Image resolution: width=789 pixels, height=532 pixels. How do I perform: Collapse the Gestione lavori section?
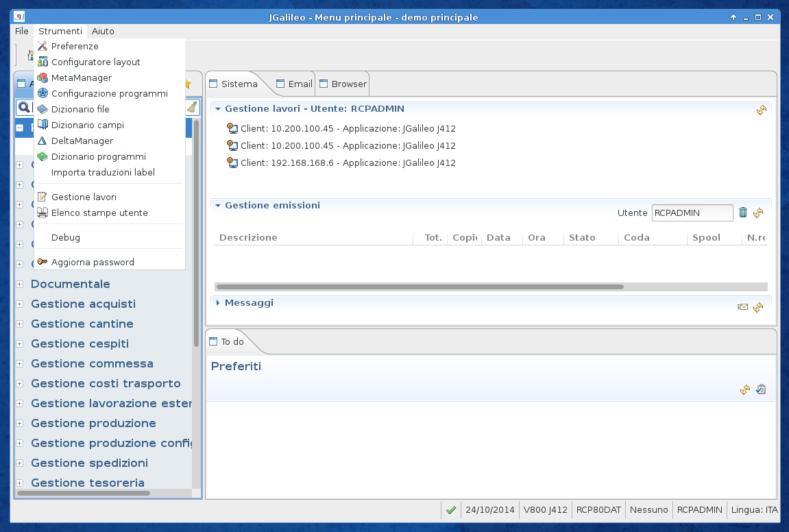coord(218,109)
